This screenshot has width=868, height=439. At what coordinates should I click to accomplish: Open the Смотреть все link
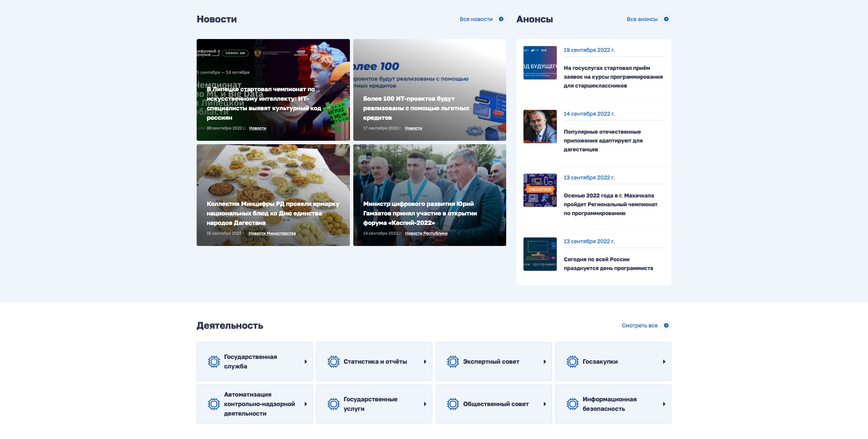click(639, 326)
